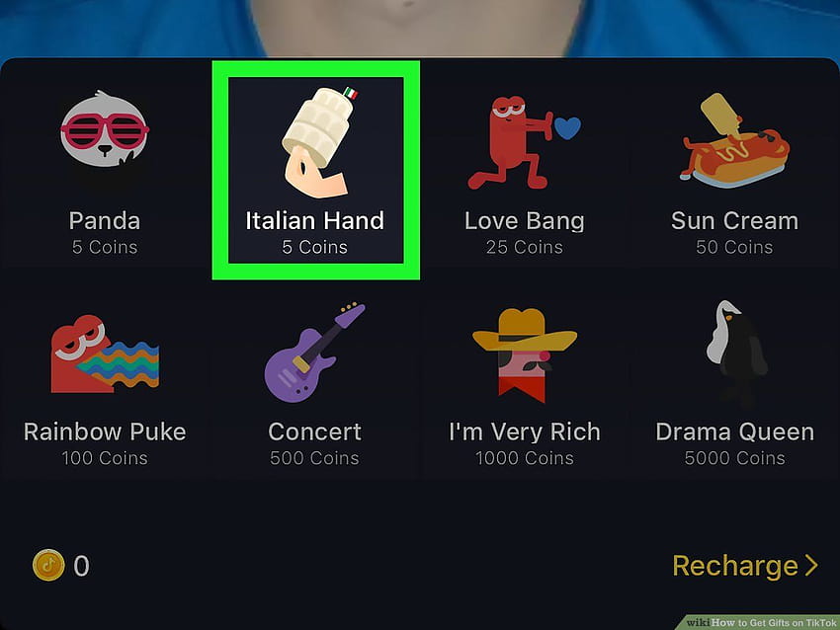
Task: Pick the Sun Cream hot dog icon
Action: click(734, 139)
